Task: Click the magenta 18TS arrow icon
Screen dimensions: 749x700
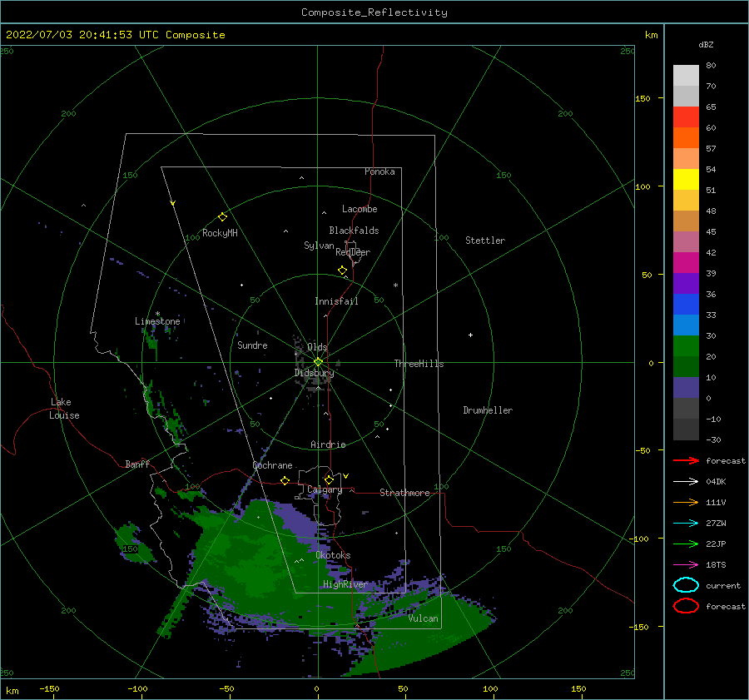Action: [686, 565]
